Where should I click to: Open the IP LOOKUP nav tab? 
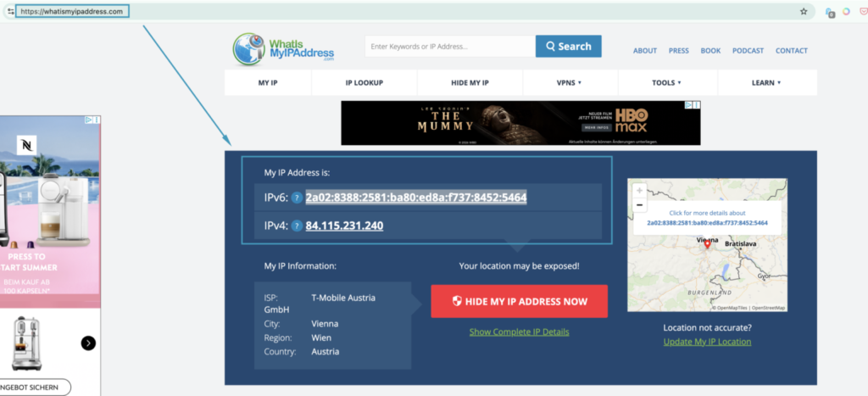click(x=364, y=82)
